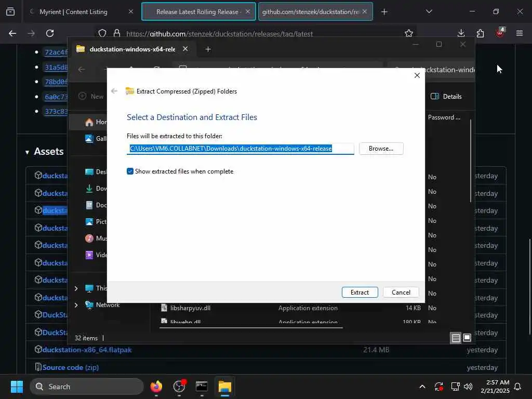Open OBS Studio from the taskbar
532x399 pixels.
click(179, 387)
